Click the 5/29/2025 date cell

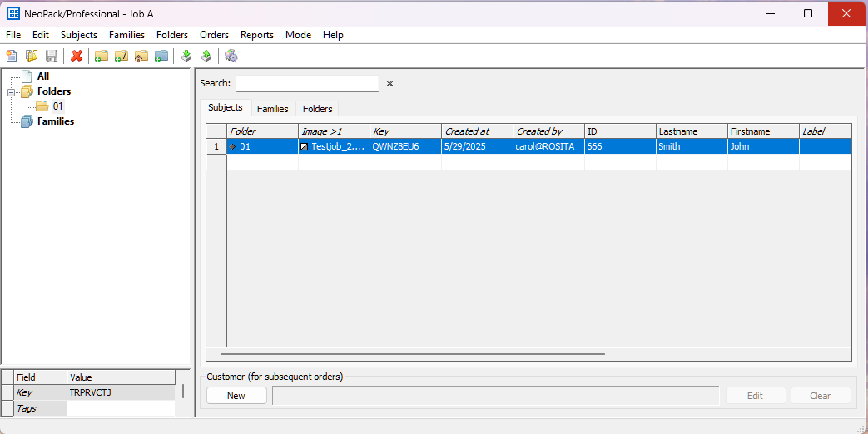[477, 146]
